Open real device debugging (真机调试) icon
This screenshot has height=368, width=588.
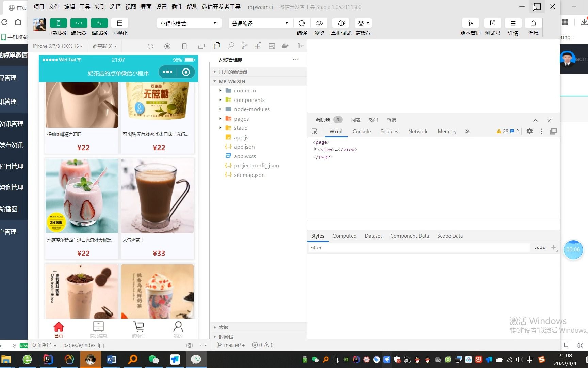341,23
